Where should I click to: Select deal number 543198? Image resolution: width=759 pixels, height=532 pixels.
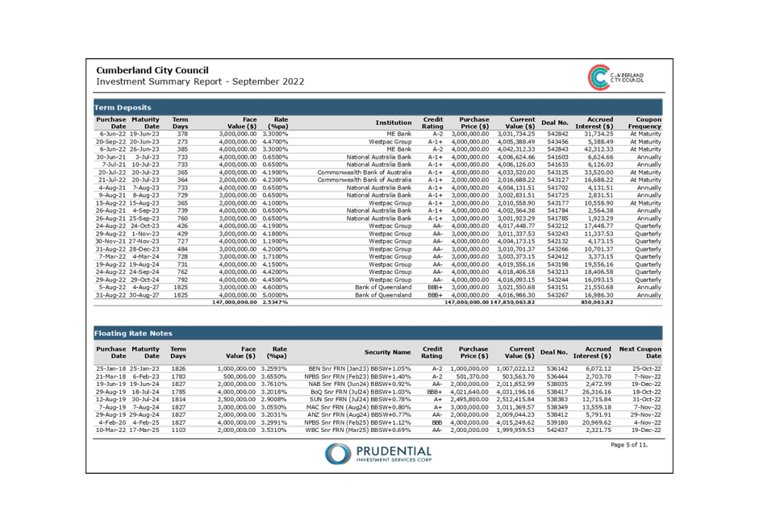(x=557, y=264)
